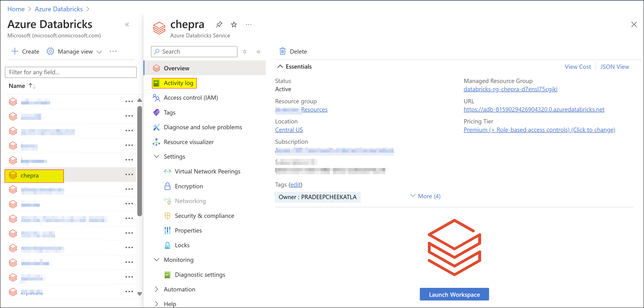Open the JSON View link
The width and height of the screenshot is (644, 308).
614,67
